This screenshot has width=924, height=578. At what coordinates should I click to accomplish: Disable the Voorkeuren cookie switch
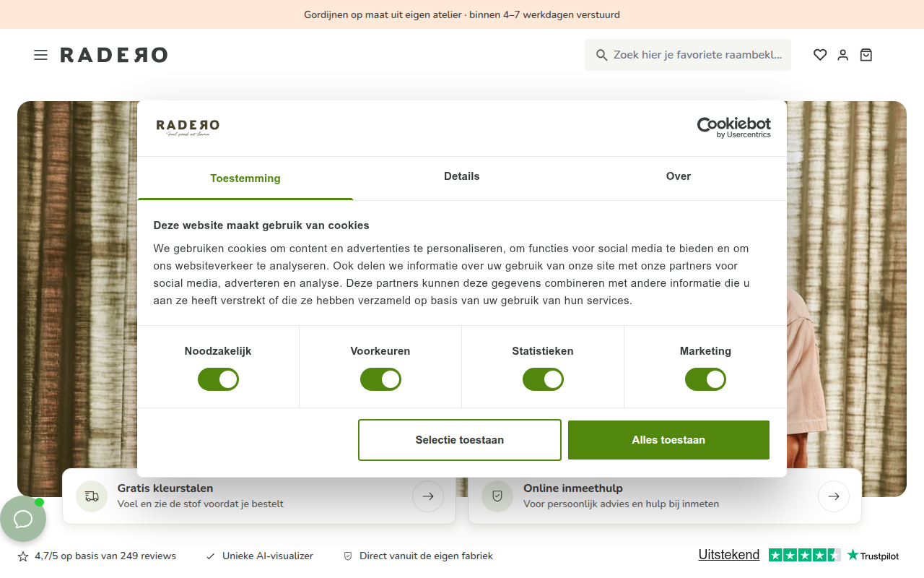(x=380, y=379)
